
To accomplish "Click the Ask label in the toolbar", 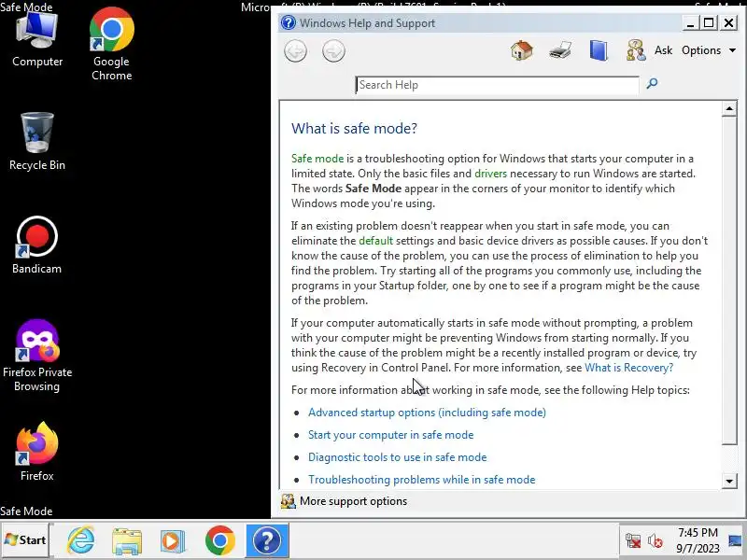I will [663, 50].
